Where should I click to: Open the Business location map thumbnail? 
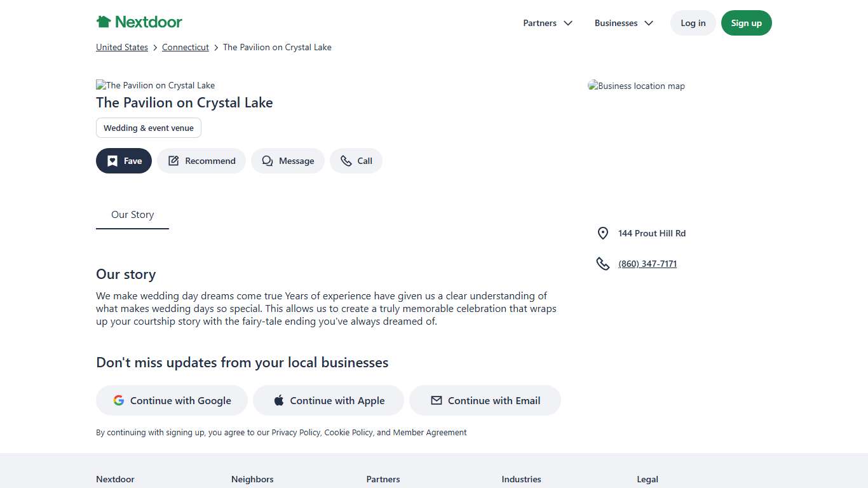tap(637, 86)
